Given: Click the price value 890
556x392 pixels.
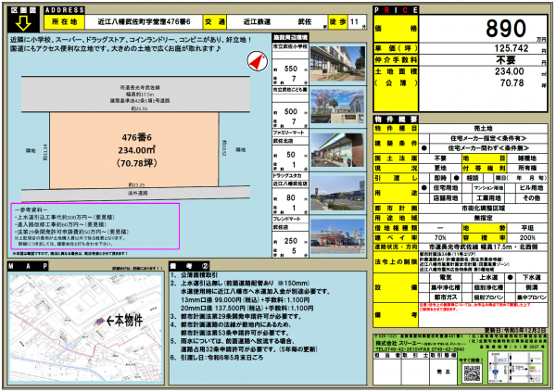Looking at the screenshot, I should pos(506,29).
